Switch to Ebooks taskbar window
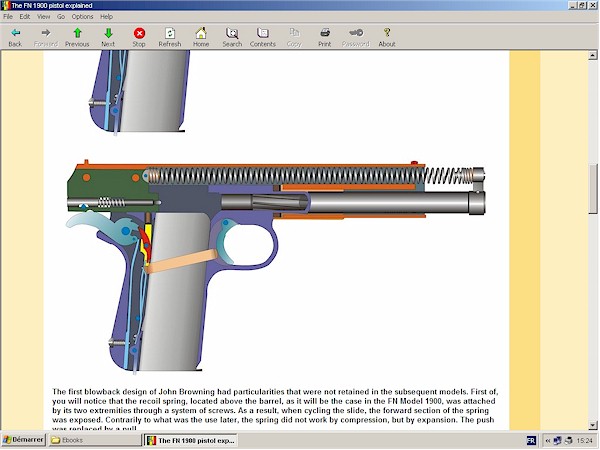The image size is (600, 450). coord(95,440)
